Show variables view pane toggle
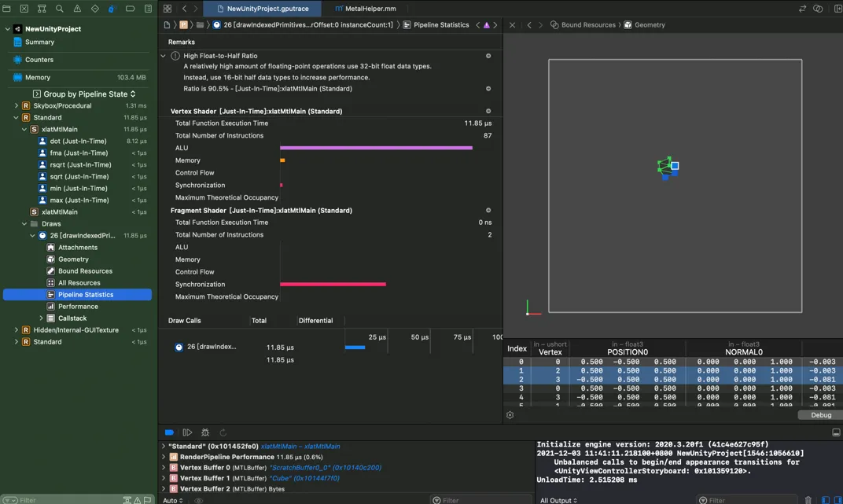 tap(825, 500)
